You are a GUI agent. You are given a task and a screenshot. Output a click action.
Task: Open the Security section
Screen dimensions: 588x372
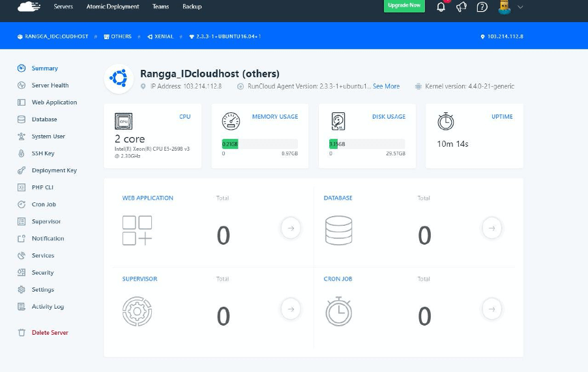42,273
